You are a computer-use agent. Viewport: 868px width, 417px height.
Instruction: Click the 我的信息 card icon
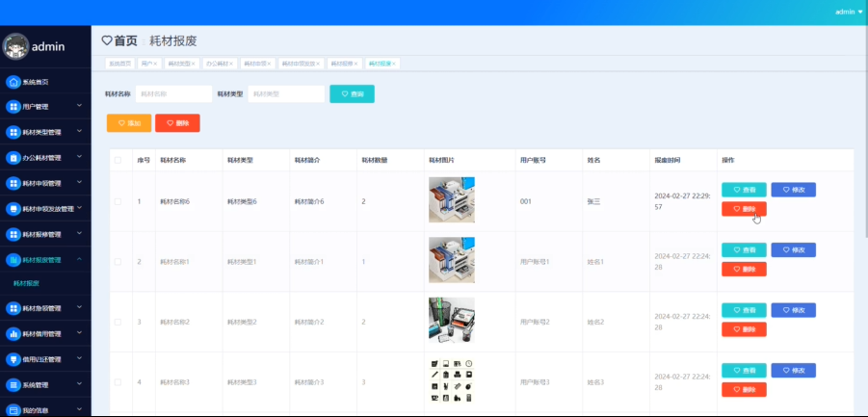click(13, 410)
